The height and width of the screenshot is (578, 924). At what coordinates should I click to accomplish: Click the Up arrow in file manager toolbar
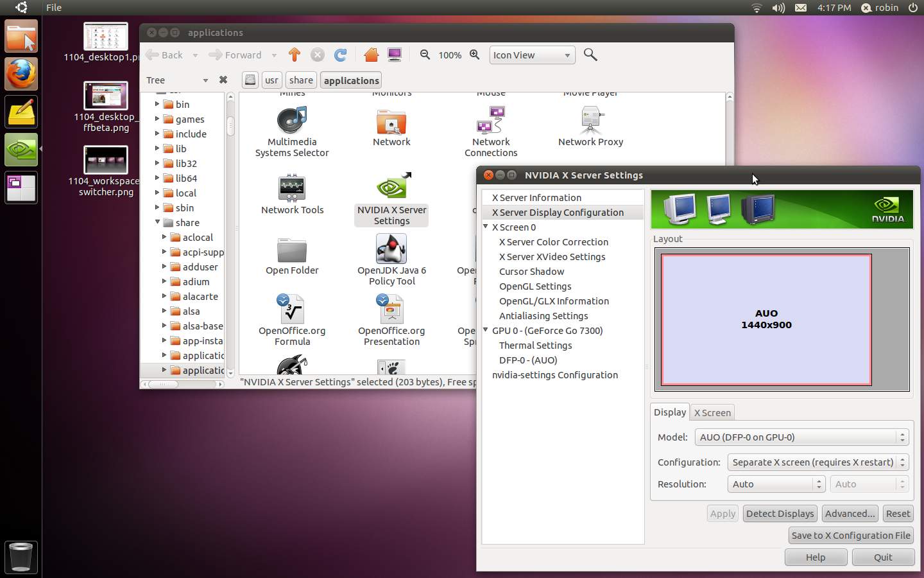pyautogui.click(x=295, y=55)
